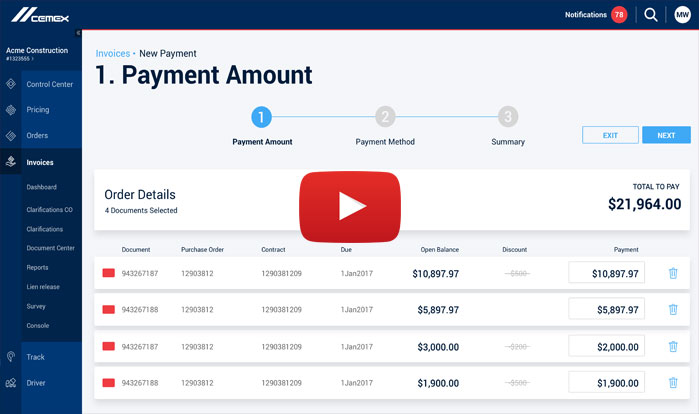Open the Track menu item
Image resolution: width=699 pixels, height=414 pixels.
(35, 357)
